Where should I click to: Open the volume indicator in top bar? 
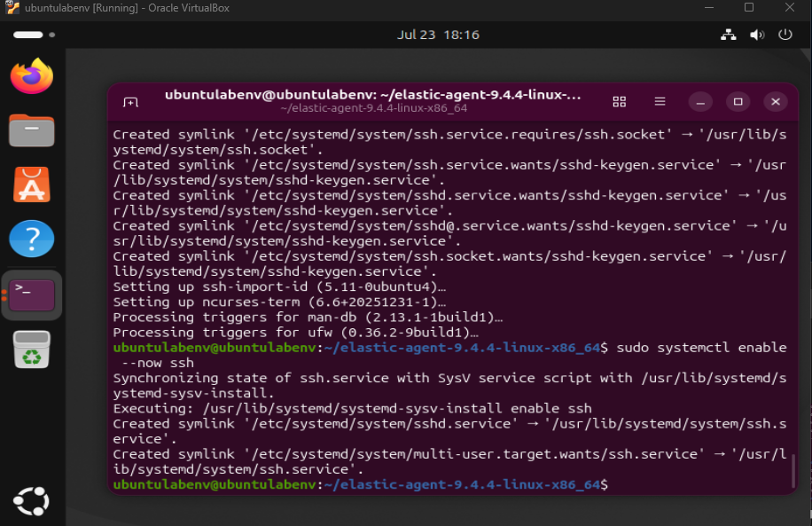tap(757, 35)
